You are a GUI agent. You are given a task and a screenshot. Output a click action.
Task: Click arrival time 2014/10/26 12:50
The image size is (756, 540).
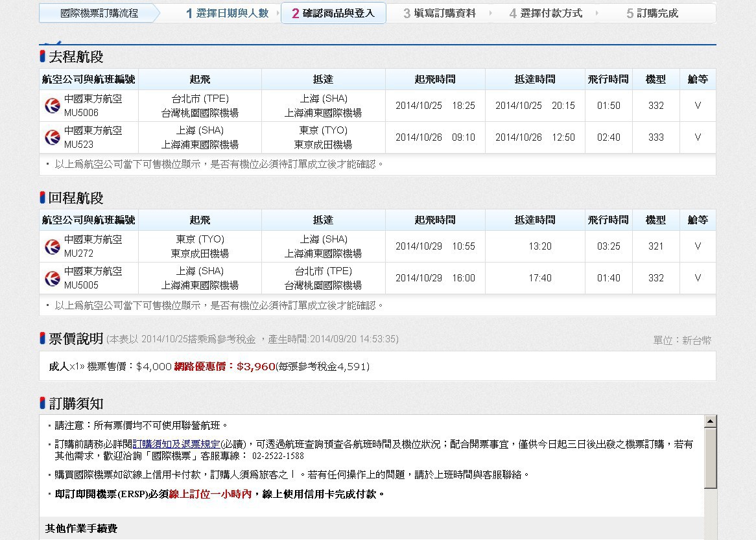coord(535,137)
